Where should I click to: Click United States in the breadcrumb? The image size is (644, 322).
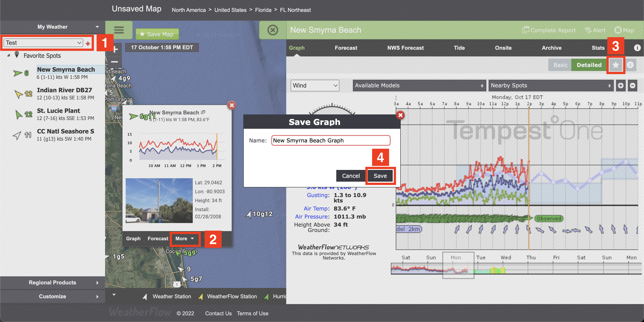click(x=230, y=10)
